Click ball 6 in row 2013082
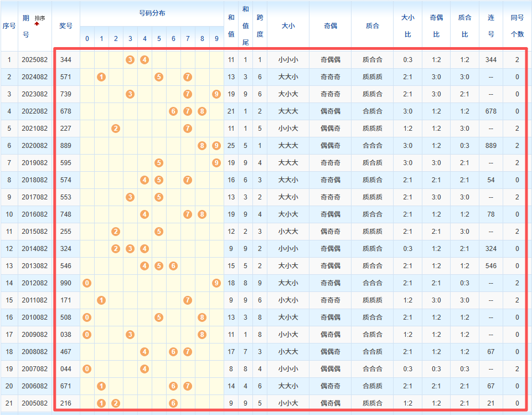This screenshot has width=532, height=415. coord(173,265)
